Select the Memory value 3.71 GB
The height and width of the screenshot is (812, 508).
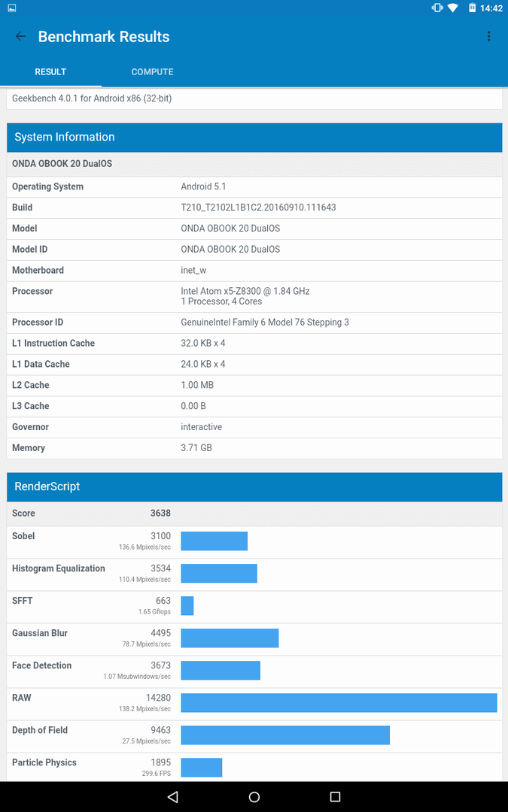pos(196,448)
